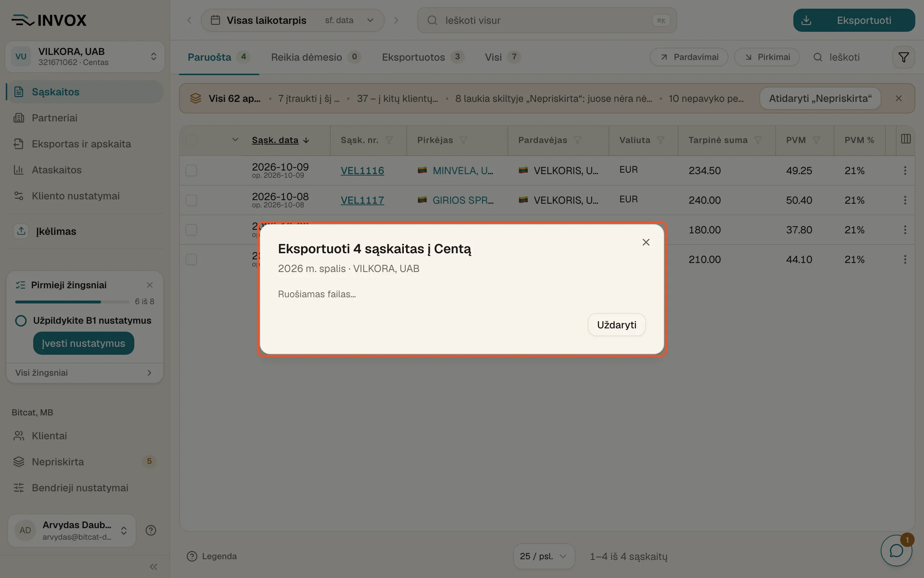Dismiss the Pirmieji žingsniai panel
Screen dimensions: 924x578
(150, 285)
